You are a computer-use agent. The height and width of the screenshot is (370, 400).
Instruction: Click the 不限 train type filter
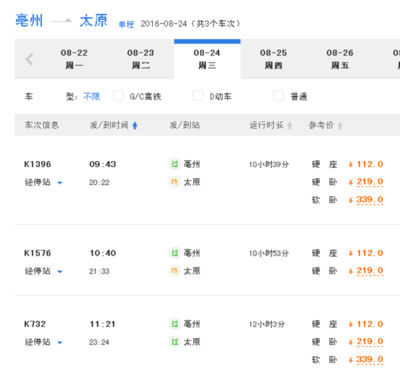(x=92, y=97)
